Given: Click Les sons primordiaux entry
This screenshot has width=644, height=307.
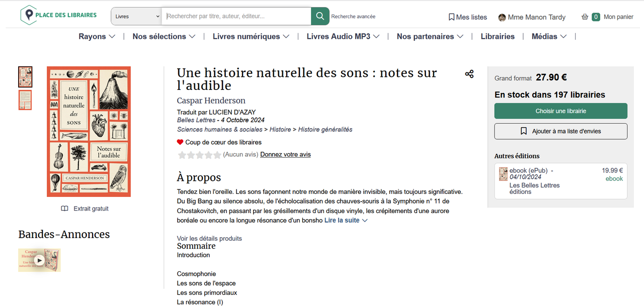Looking at the screenshot, I should click(207, 292).
